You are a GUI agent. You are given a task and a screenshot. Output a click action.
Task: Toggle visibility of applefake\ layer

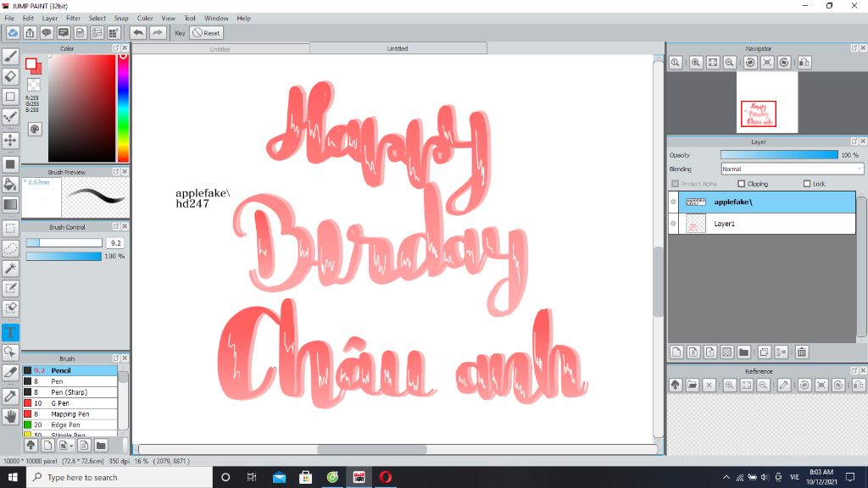pyautogui.click(x=673, y=202)
